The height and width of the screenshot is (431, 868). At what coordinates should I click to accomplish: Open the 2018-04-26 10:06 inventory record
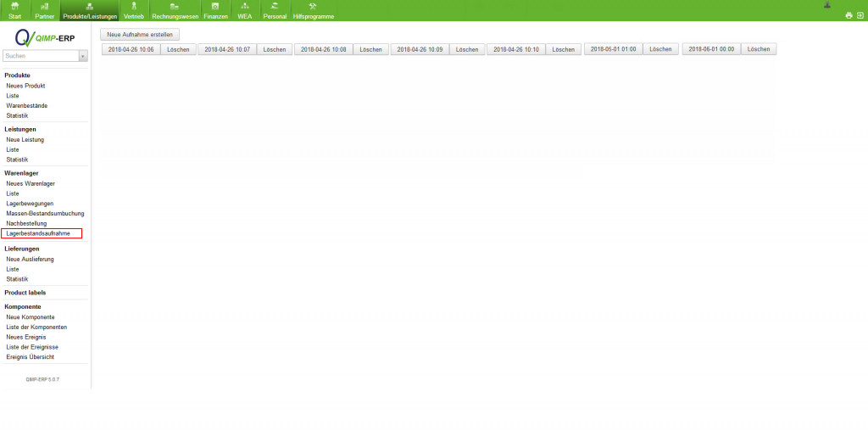click(131, 49)
